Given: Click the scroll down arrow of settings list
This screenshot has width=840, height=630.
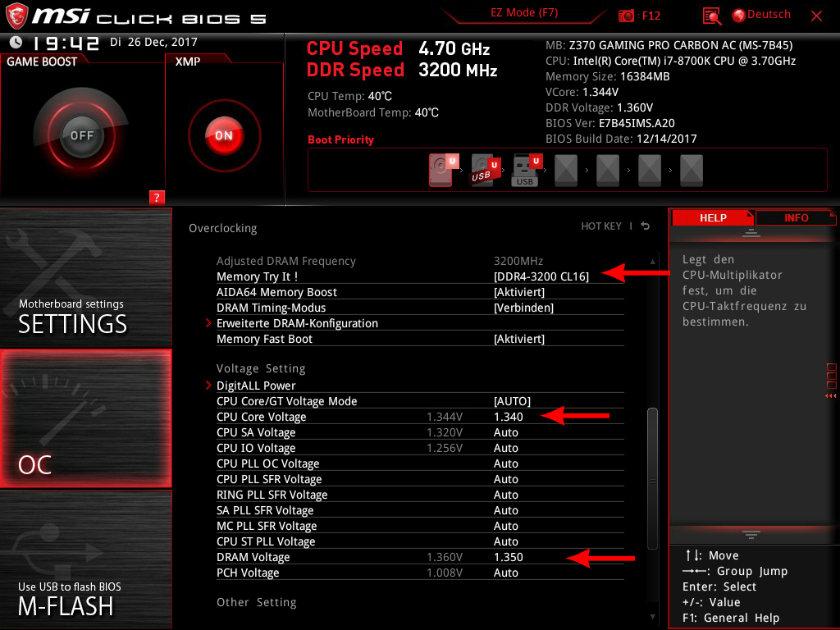Looking at the screenshot, I should point(652,617).
